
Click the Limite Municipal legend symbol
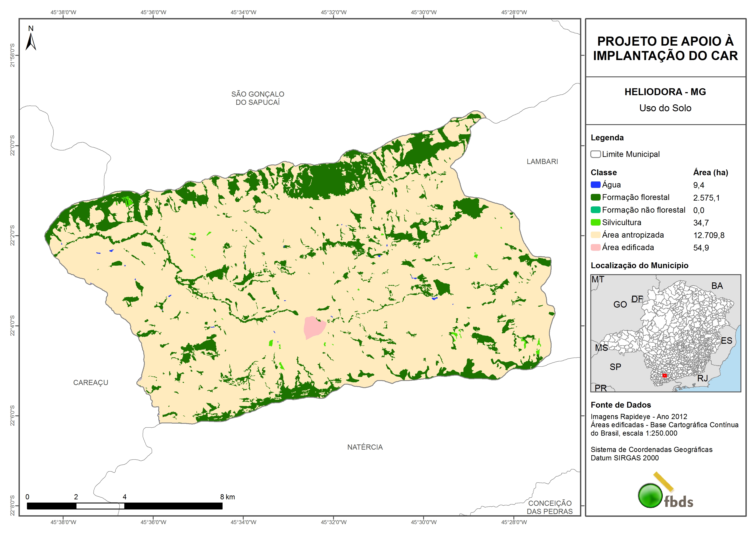click(x=595, y=154)
